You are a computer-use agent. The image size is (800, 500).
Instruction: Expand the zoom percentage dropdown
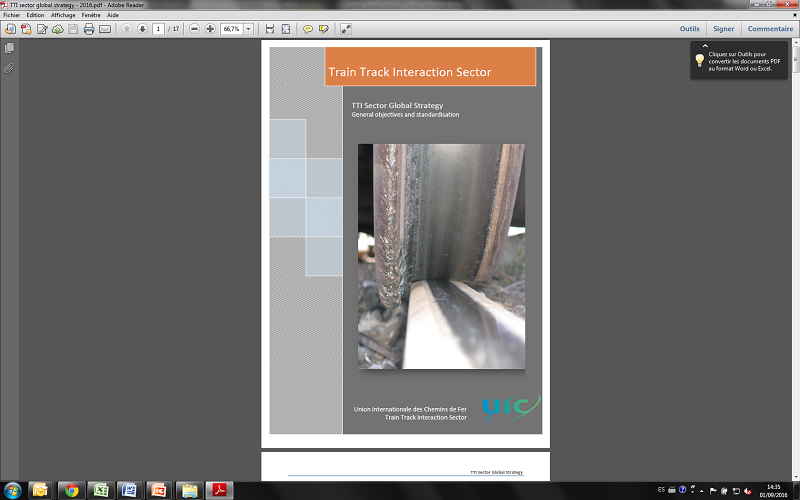click(x=248, y=29)
